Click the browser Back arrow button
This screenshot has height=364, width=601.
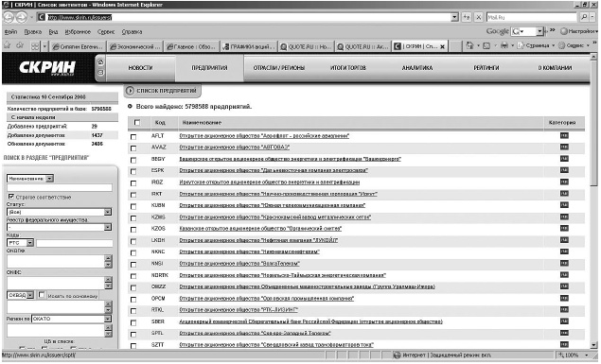coord(9,17)
